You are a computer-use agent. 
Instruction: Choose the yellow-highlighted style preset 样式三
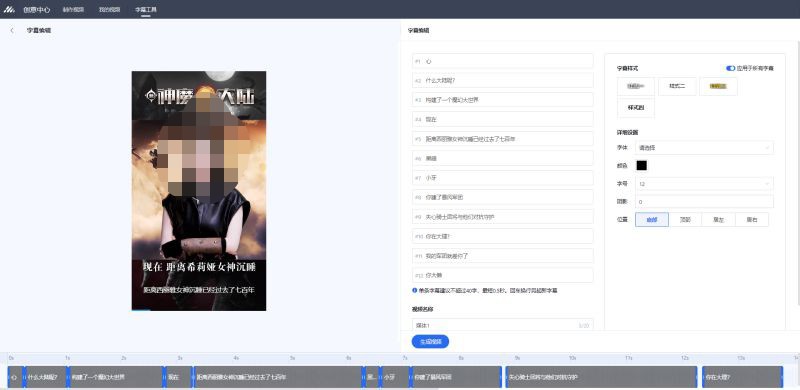click(x=718, y=86)
